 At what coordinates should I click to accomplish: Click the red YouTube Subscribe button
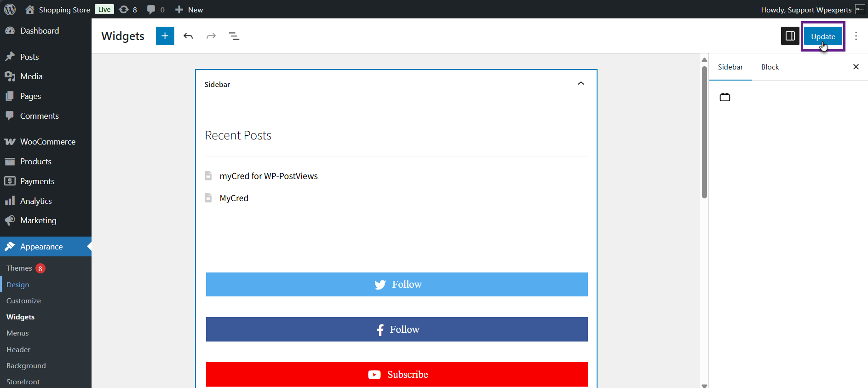point(397,374)
